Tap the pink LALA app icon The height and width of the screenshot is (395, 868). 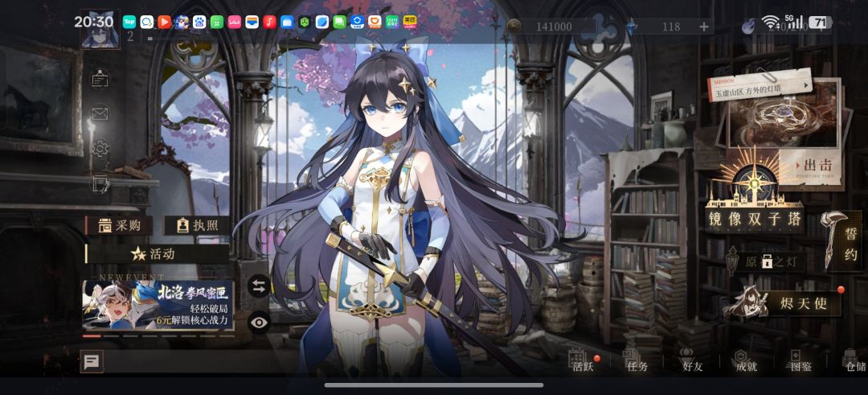tap(234, 22)
